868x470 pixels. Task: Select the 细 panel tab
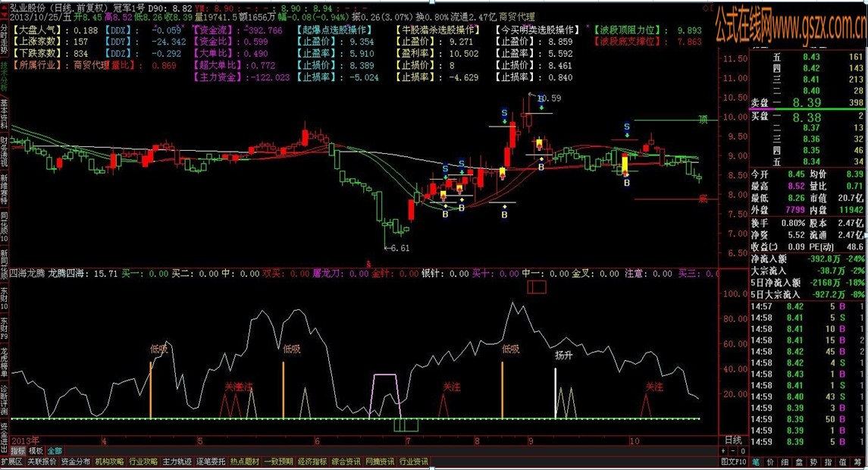[x=785, y=462]
